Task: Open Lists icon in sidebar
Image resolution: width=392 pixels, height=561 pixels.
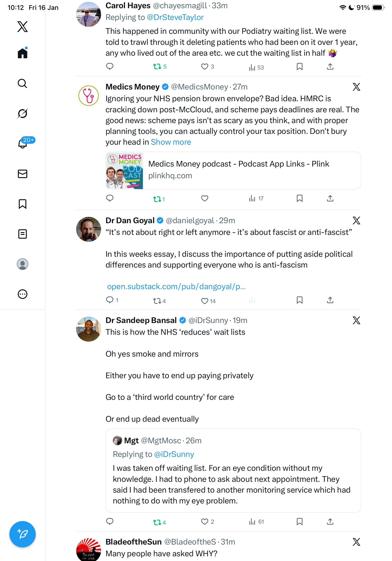Action: click(23, 234)
